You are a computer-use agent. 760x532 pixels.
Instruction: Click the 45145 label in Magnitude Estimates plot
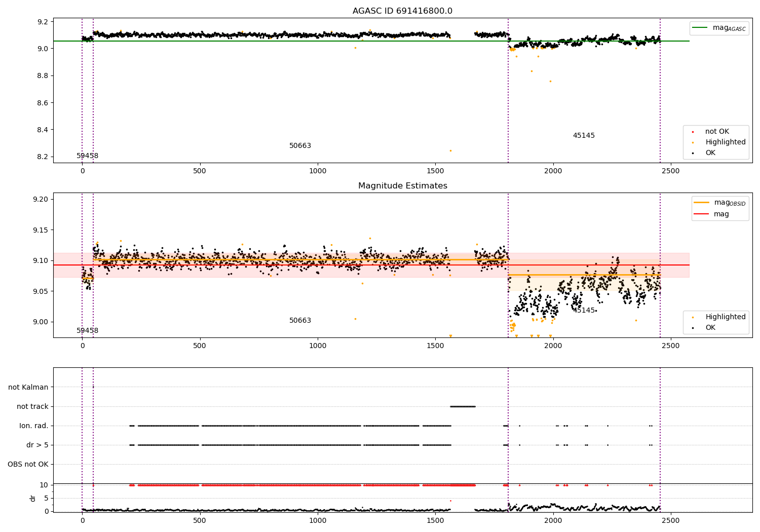[584, 311]
